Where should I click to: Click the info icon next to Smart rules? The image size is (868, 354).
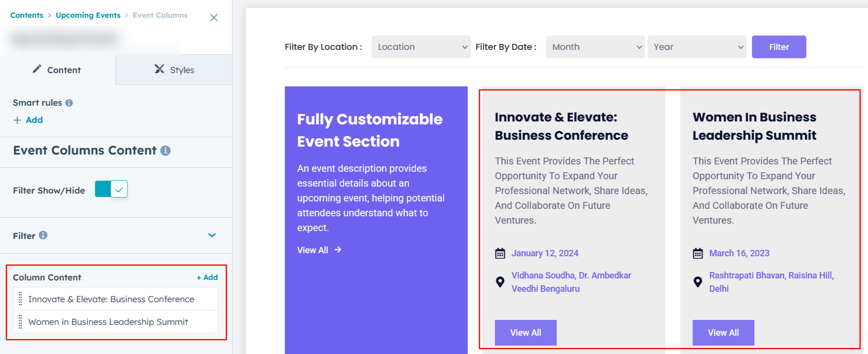click(x=69, y=103)
